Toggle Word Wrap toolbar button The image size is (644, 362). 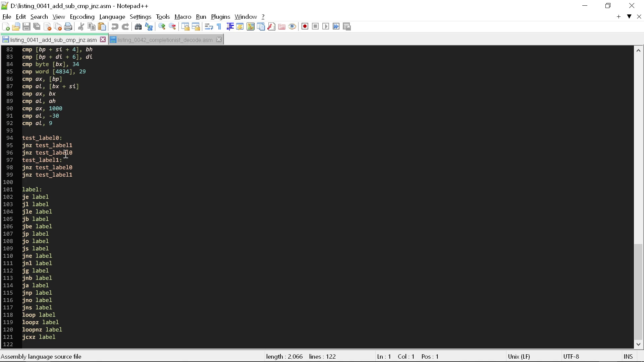point(209,27)
